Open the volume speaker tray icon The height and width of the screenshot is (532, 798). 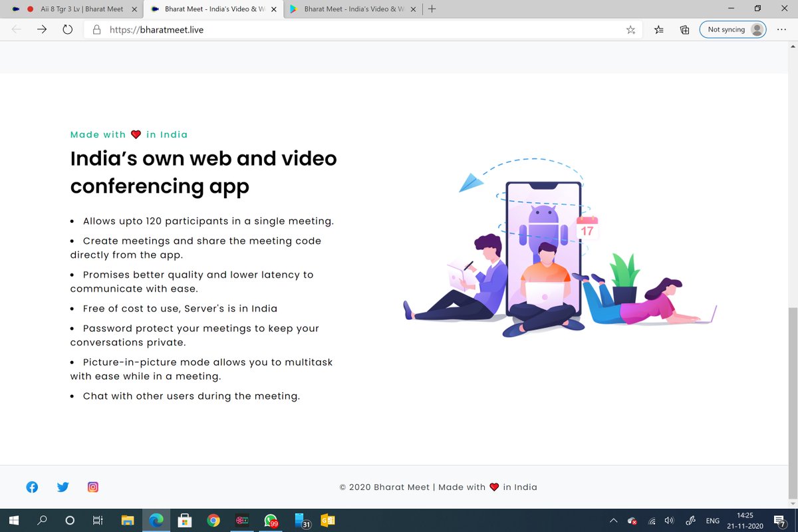[670, 521]
